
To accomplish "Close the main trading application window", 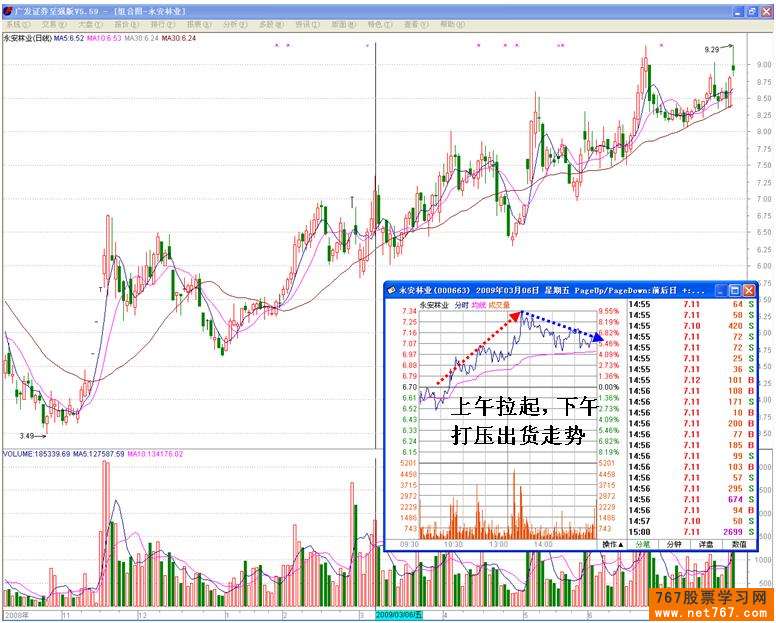I will (765, 9).
